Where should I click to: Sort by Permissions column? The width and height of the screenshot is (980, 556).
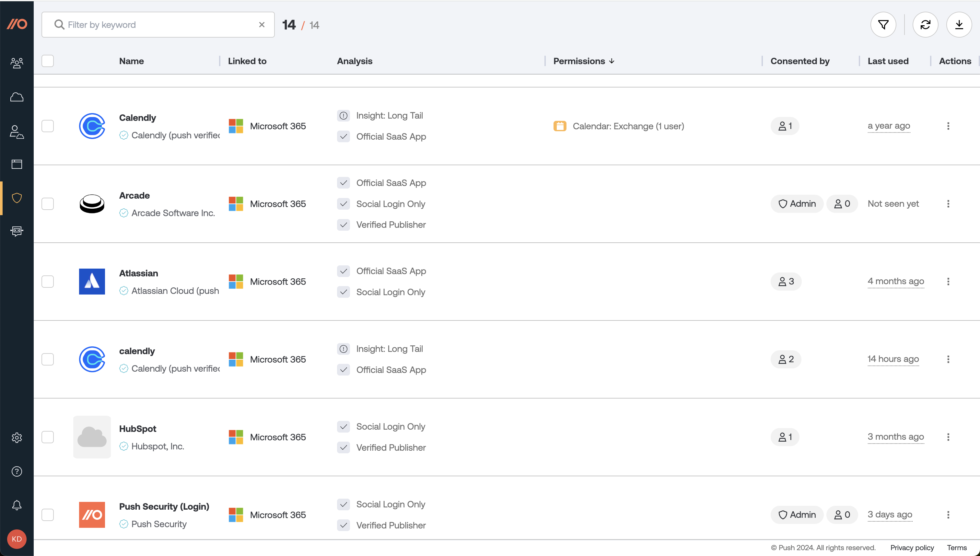click(584, 61)
